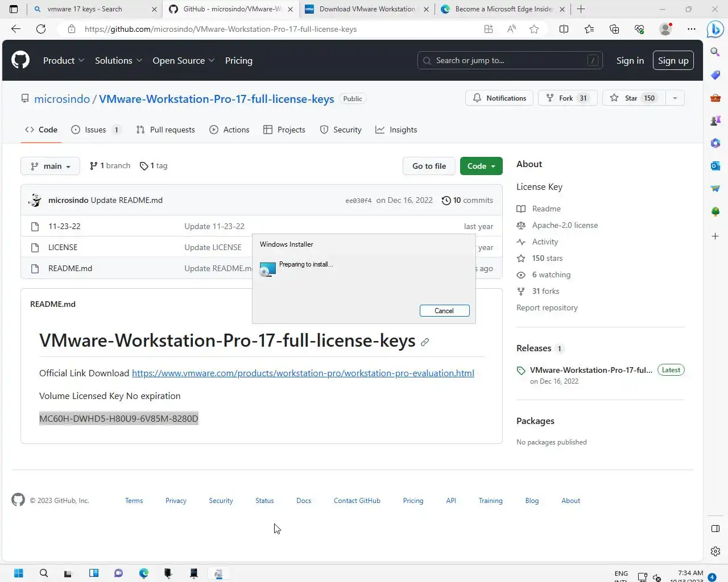Switch to the Code tab

coord(41,130)
